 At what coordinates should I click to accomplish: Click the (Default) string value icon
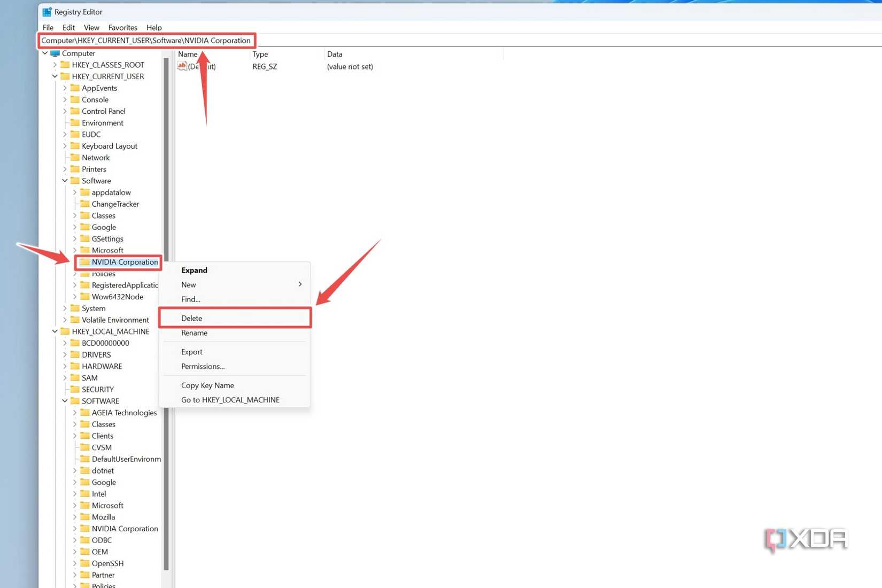tap(182, 66)
